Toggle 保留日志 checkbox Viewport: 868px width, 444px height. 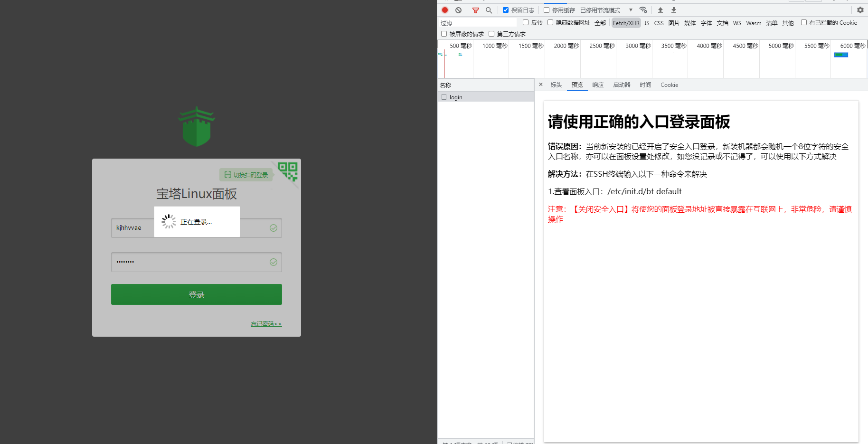point(506,10)
